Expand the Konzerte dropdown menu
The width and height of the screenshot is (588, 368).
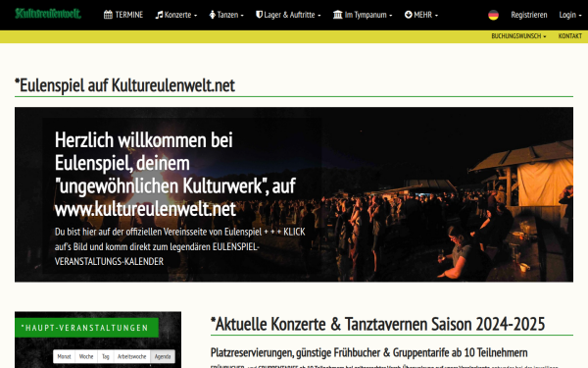pyautogui.click(x=176, y=15)
